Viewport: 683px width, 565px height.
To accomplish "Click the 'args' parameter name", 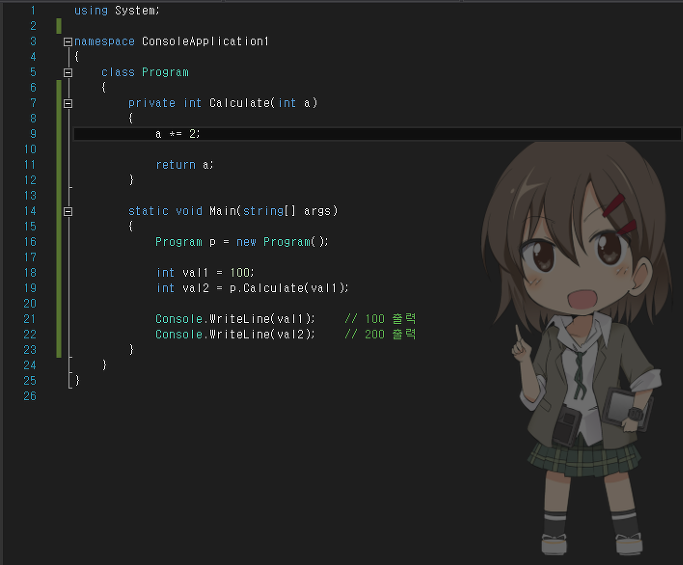I will point(317,211).
